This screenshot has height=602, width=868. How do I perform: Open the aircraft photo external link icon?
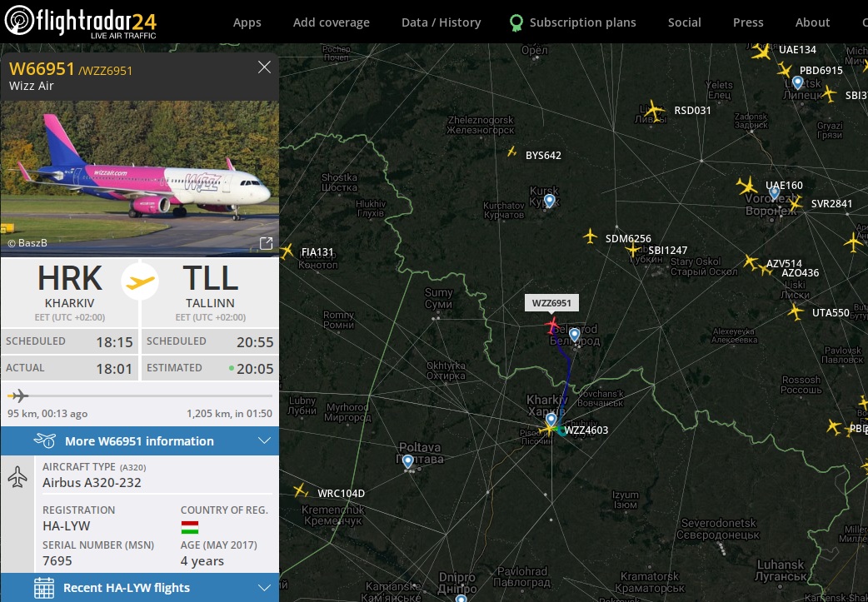[x=266, y=243]
